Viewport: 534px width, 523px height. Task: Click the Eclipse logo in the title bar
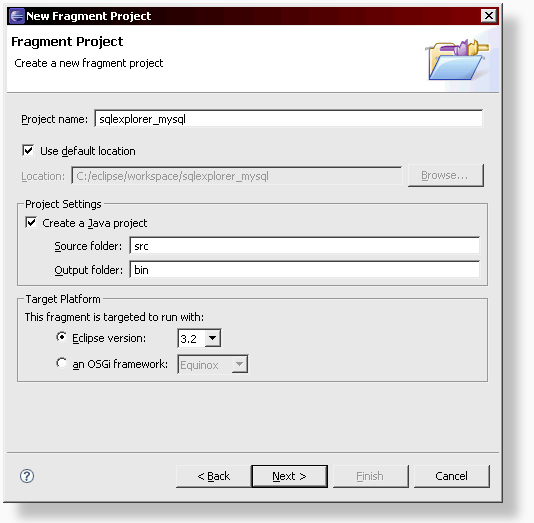pos(17,16)
